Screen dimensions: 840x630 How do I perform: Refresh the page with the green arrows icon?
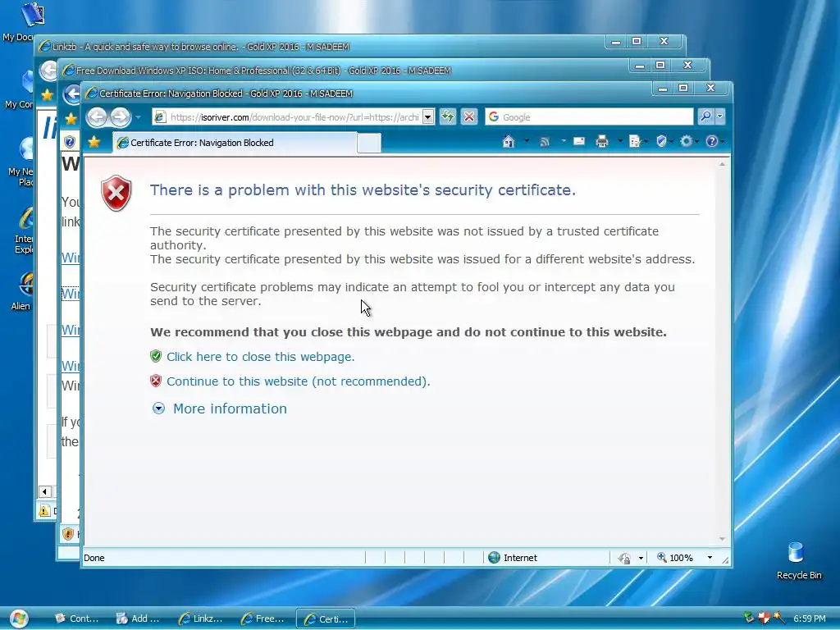448,116
